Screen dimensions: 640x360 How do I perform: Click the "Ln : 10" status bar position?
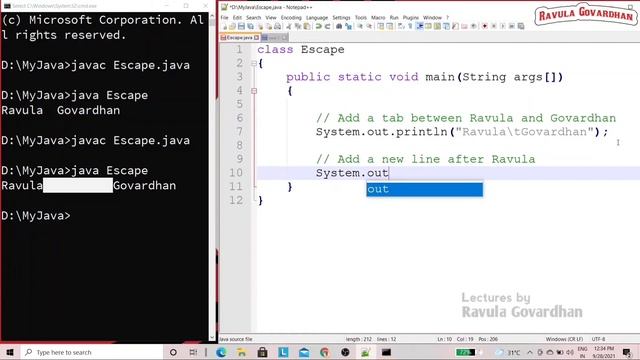[444, 339]
